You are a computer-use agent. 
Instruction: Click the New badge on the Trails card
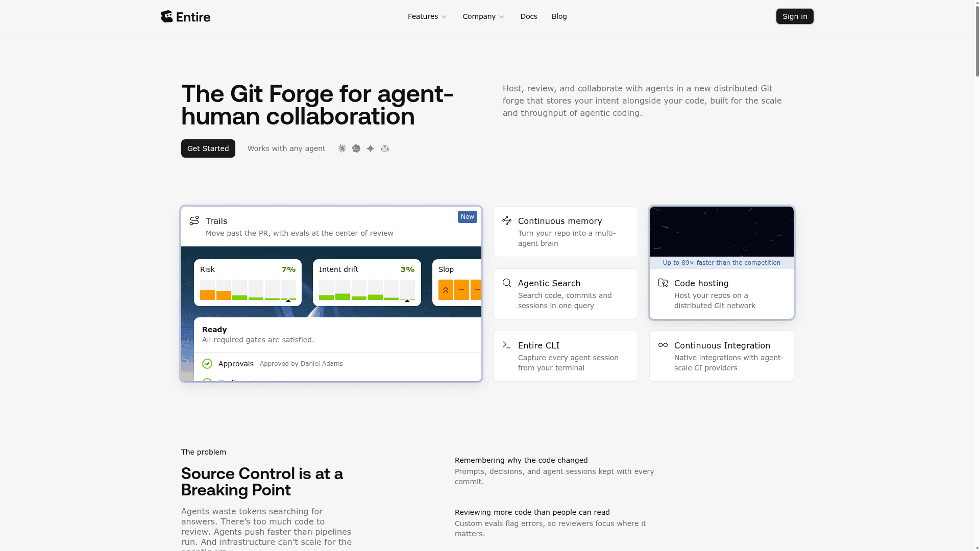click(x=468, y=217)
